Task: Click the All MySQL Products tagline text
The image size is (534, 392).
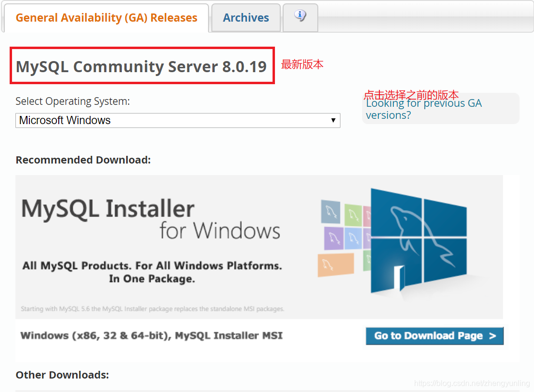Action: pos(152,272)
